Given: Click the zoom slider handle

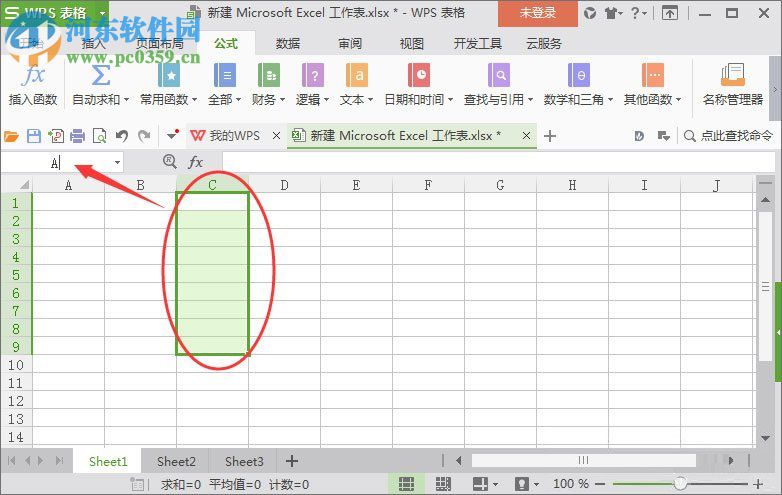Looking at the screenshot, I should 680,483.
